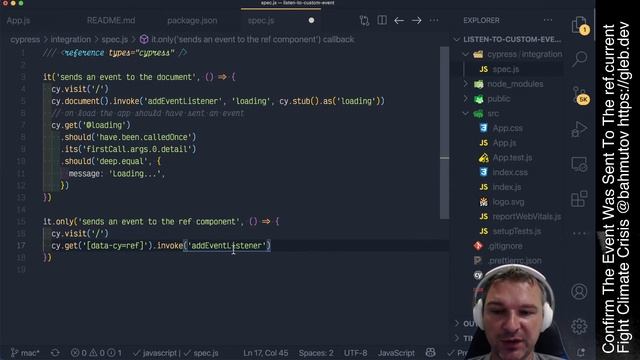
Task: Open index.css in the Explorer
Action: [510, 172]
